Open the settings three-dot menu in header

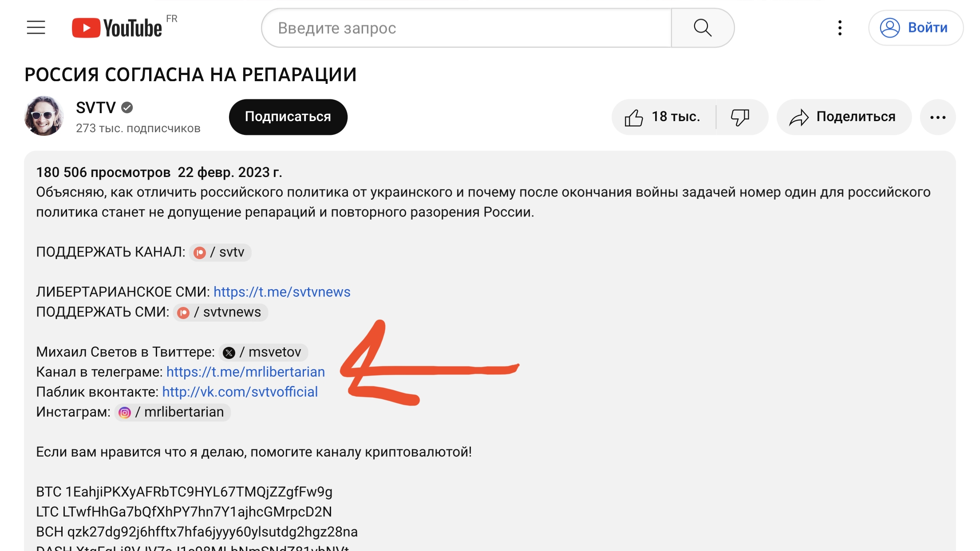point(840,28)
